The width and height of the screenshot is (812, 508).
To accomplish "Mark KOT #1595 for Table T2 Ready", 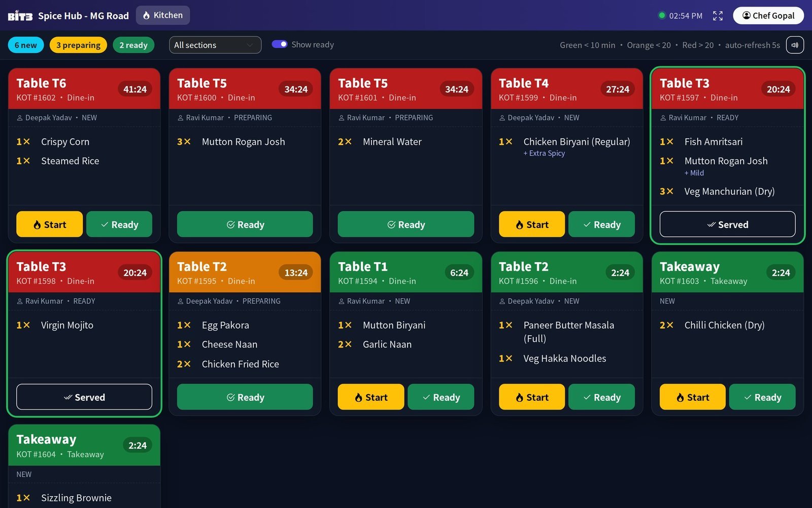I will click(x=245, y=397).
